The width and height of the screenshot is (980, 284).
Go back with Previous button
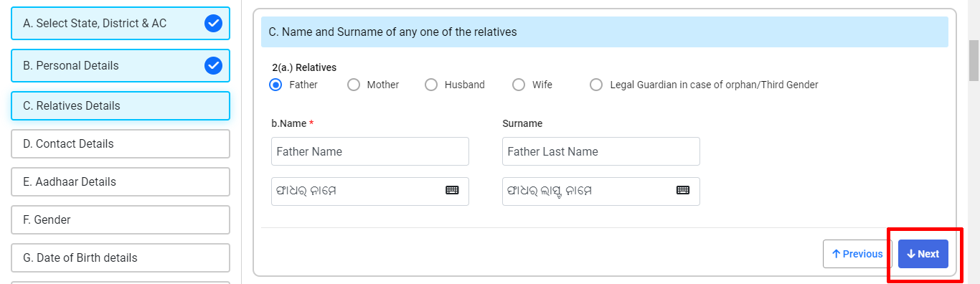click(857, 254)
